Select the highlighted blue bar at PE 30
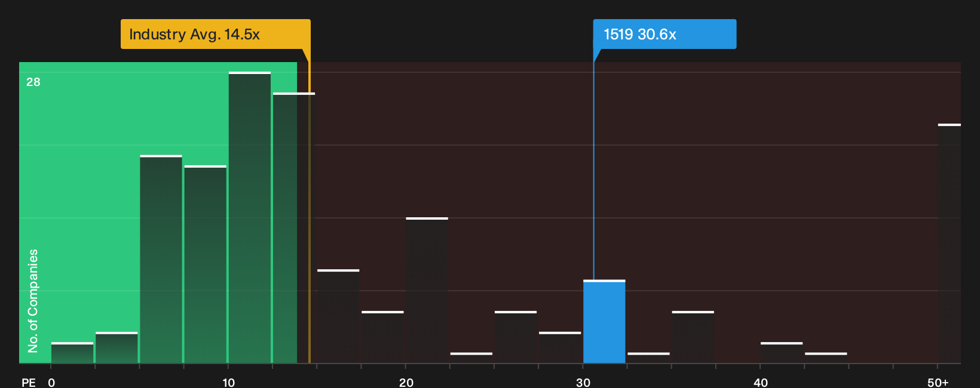Viewport: 980px width, 388px height. click(x=604, y=321)
